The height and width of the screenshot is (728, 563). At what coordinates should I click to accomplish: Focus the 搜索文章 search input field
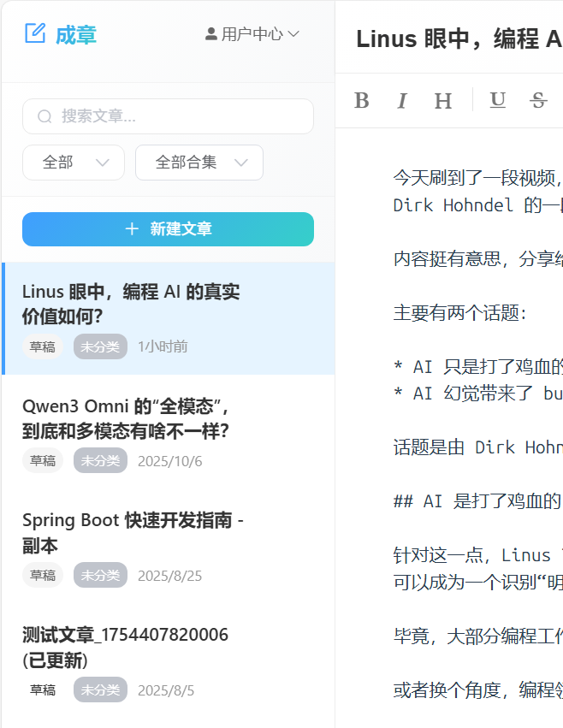point(180,116)
